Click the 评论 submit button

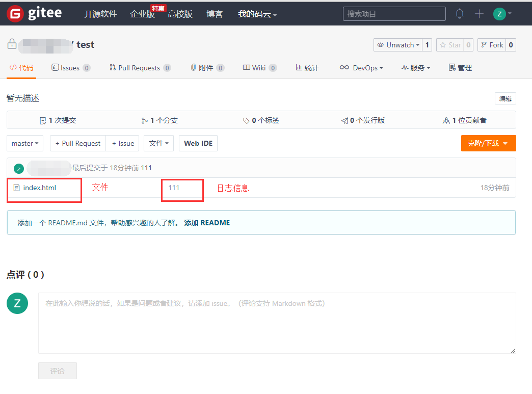[x=58, y=371]
